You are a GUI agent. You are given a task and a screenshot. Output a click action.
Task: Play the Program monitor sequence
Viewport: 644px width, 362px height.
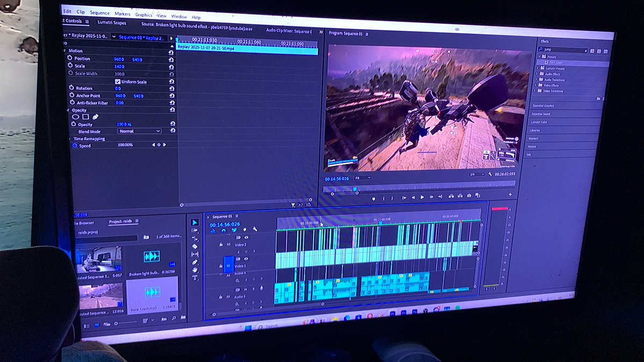coord(422,197)
